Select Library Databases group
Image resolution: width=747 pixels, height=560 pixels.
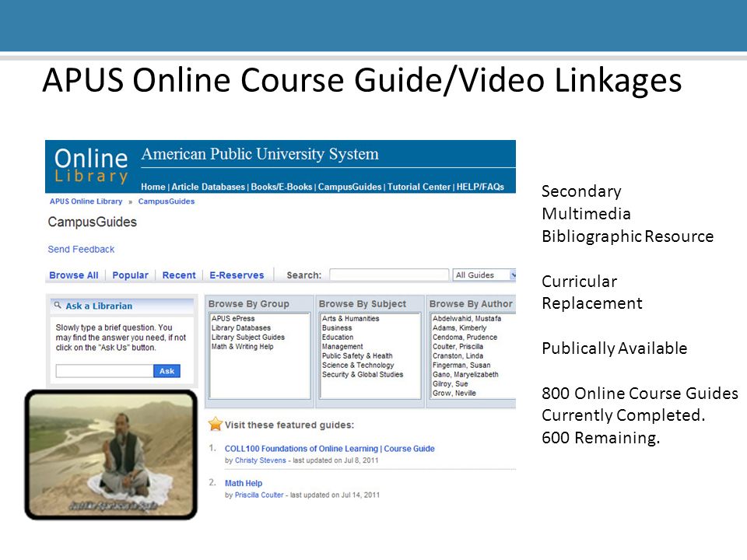tap(241, 328)
